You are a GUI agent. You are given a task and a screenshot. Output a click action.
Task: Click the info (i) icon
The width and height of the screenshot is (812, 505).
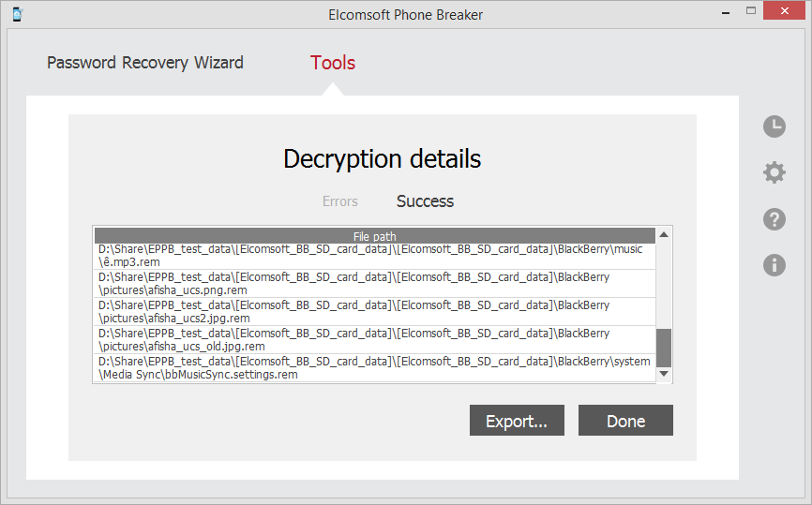[774, 265]
